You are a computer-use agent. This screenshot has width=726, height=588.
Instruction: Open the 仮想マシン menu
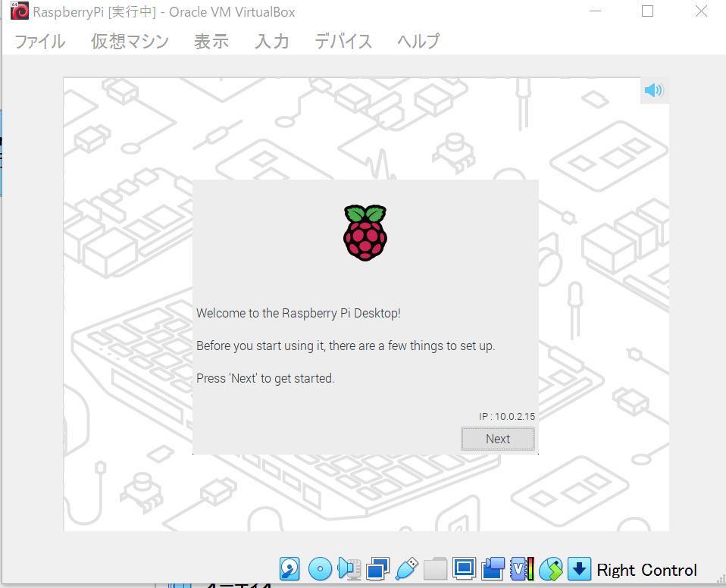[x=130, y=41]
